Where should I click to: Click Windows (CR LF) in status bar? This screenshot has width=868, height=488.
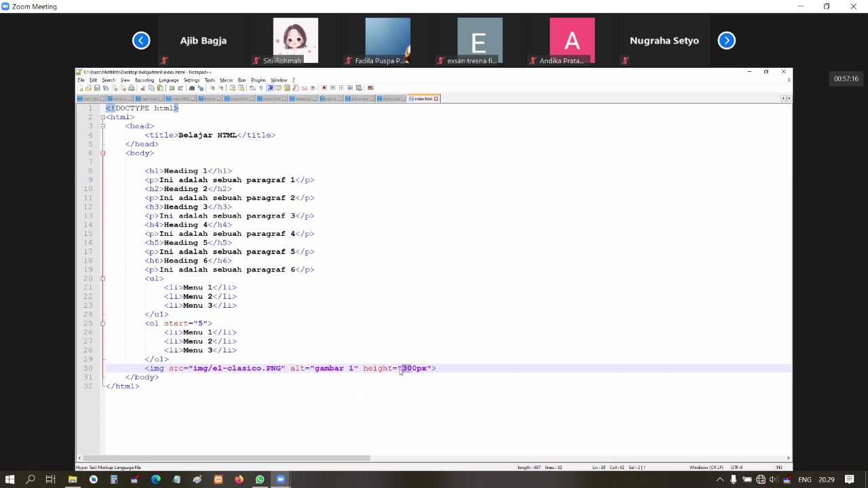(706, 467)
